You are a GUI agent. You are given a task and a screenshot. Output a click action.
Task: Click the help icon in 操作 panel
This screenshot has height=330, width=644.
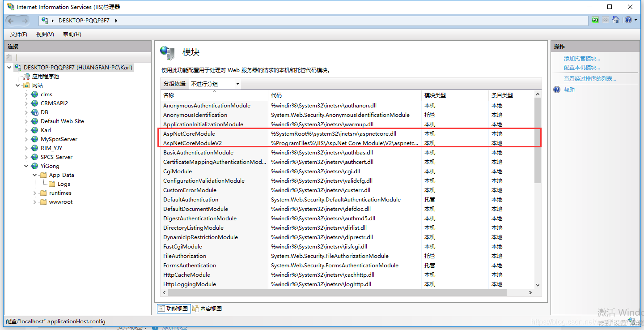(x=557, y=90)
